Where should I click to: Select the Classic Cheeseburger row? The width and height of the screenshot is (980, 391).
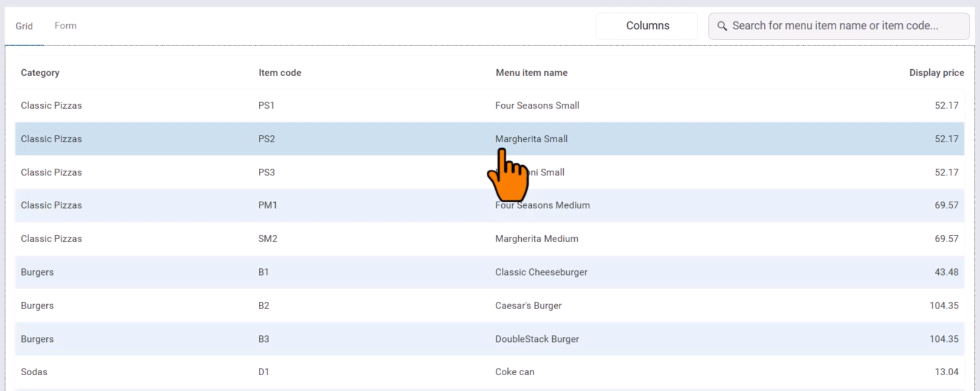(541, 273)
